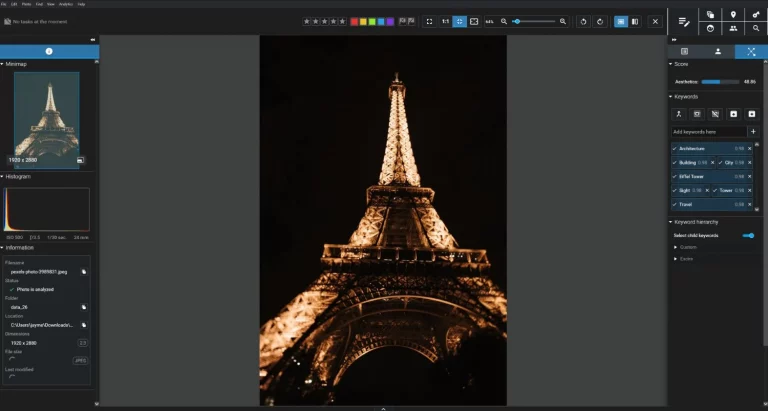The height and width of the screenshot is (411, 768).
Task: Remove the Travel keyword with its X
Action: click(750, 203)
